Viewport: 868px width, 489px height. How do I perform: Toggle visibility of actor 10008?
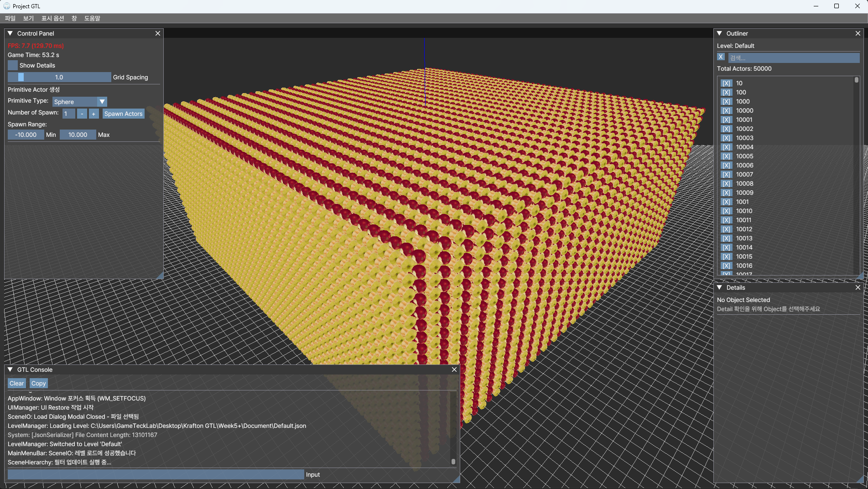(726, 184)
